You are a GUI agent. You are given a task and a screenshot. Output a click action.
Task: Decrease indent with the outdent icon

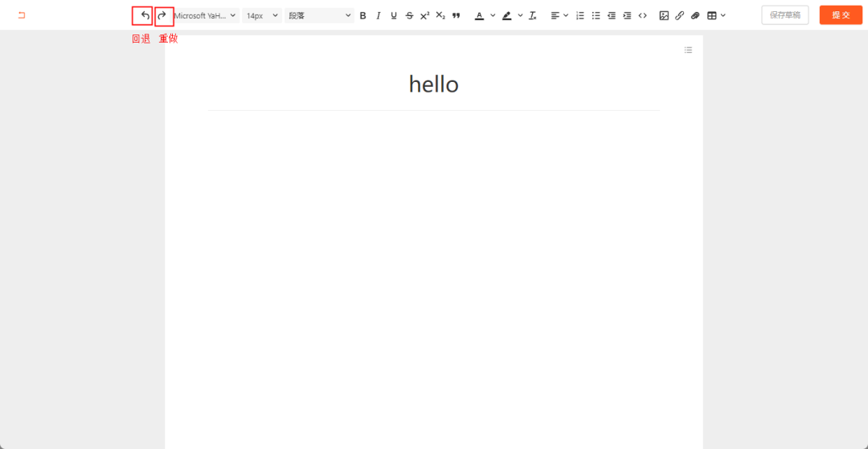click(611, 15)
